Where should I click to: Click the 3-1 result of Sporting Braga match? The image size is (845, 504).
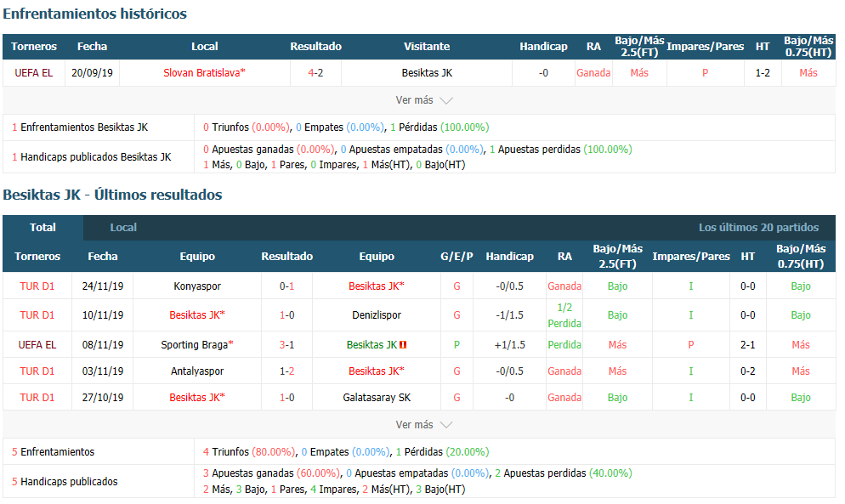[x=286, y=345]
